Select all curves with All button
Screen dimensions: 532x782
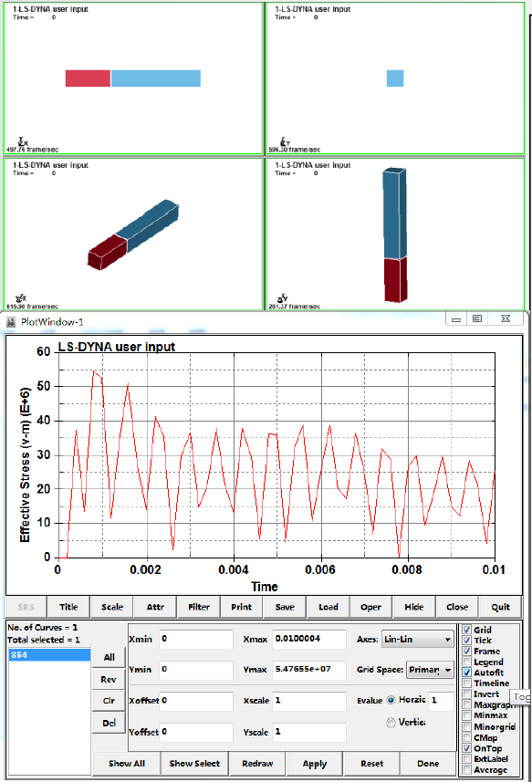110,657
